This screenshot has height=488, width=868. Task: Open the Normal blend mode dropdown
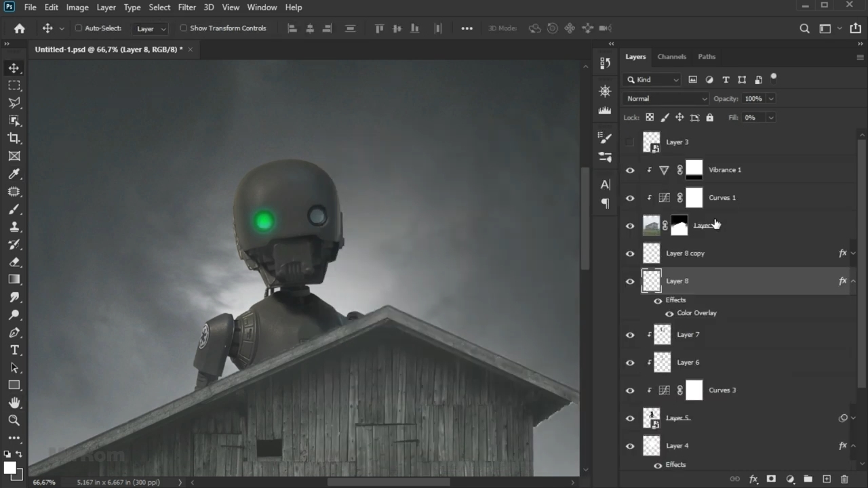pyautogui.click(x=665, y=99)
